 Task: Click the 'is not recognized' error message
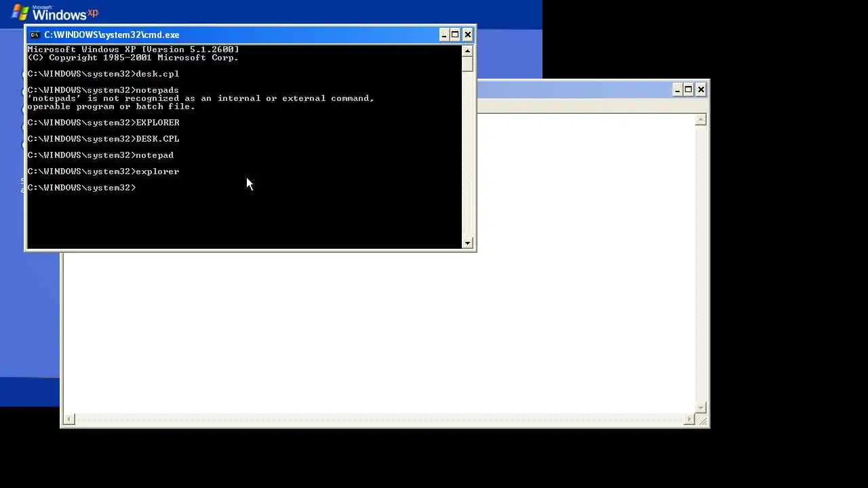(x=201, y=98)
